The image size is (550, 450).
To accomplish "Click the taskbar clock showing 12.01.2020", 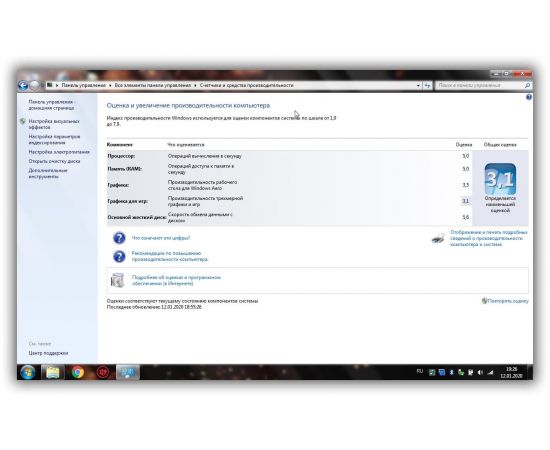I will [511, 372].
